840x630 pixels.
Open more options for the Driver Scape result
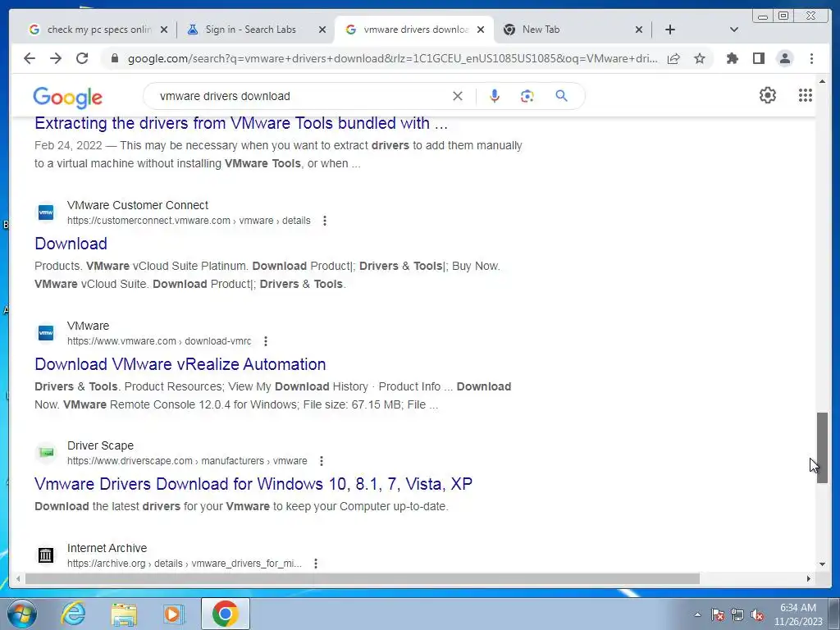click(x=322, y=461)
